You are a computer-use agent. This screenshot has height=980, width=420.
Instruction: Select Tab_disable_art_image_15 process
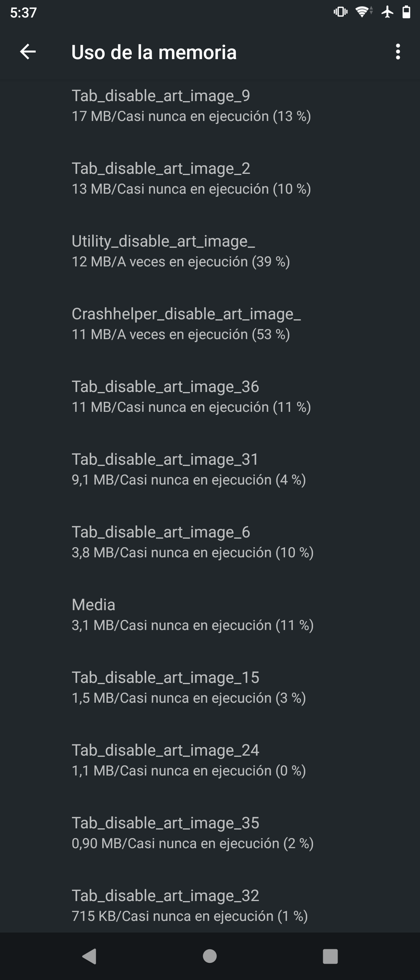coord(210,688)
